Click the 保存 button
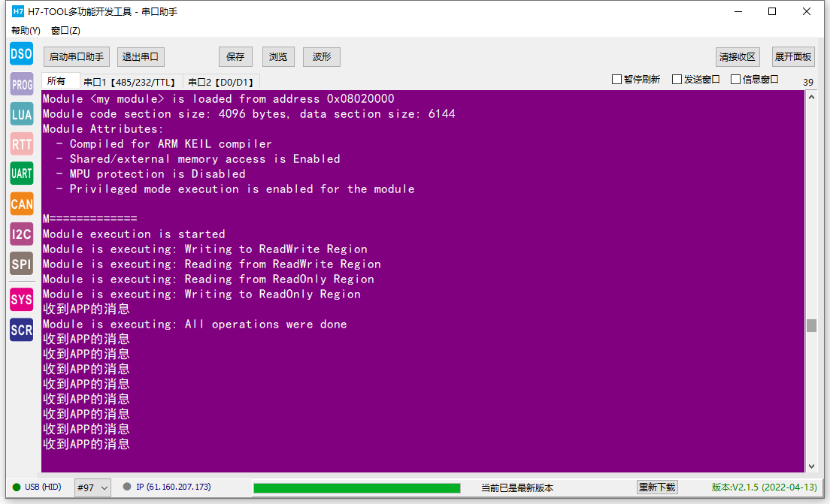 pyautogui.click(x=235, y=56)
